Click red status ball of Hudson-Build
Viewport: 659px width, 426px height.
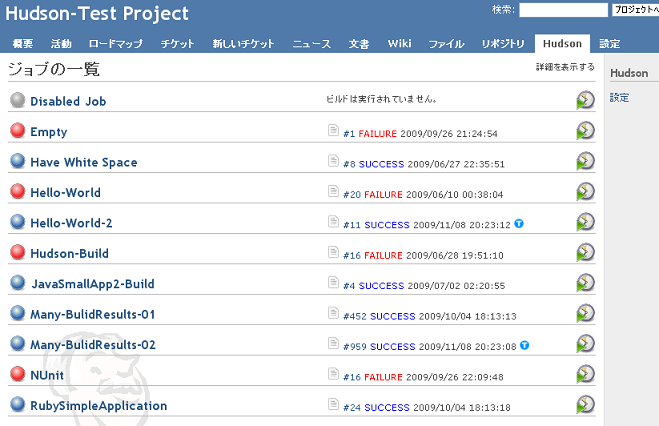(x=18, y=252)
